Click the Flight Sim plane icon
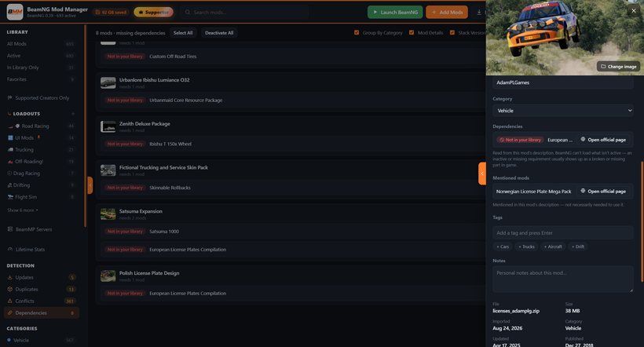This screenshot has height=347, width=644. [11, 197]
